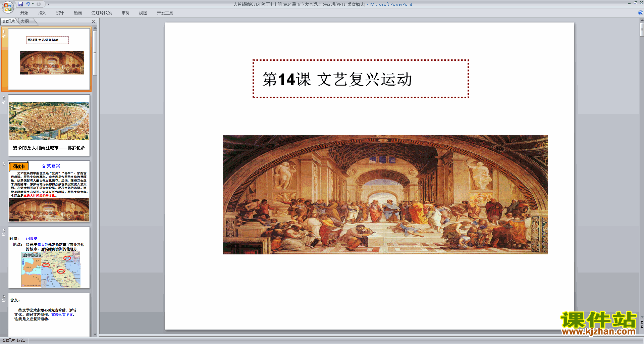Open the 开始 ribbon tab

[24, 13]
